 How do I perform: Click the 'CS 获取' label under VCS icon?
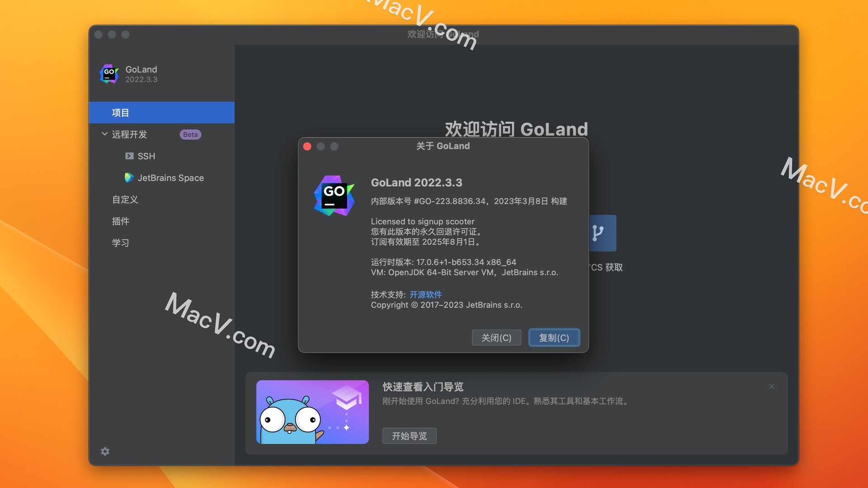click(607, 267)
